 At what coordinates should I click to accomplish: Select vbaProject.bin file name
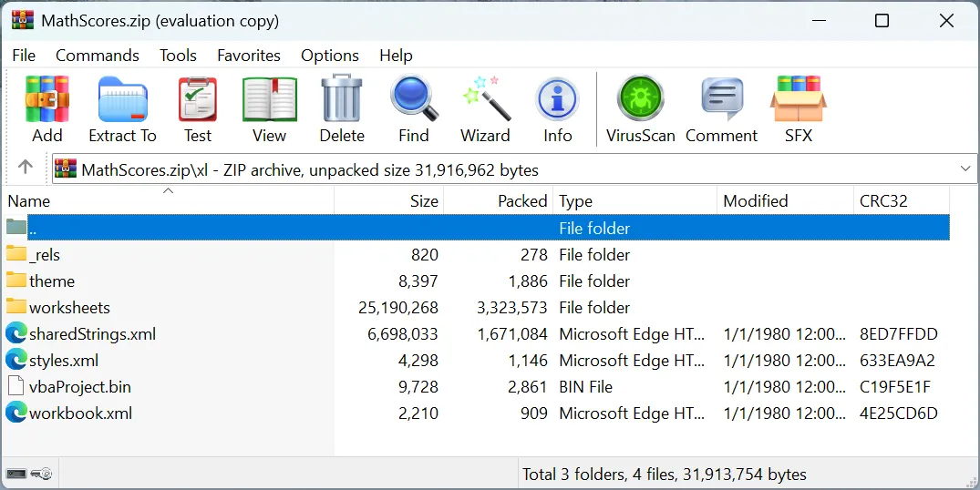[x=80, y=387]
